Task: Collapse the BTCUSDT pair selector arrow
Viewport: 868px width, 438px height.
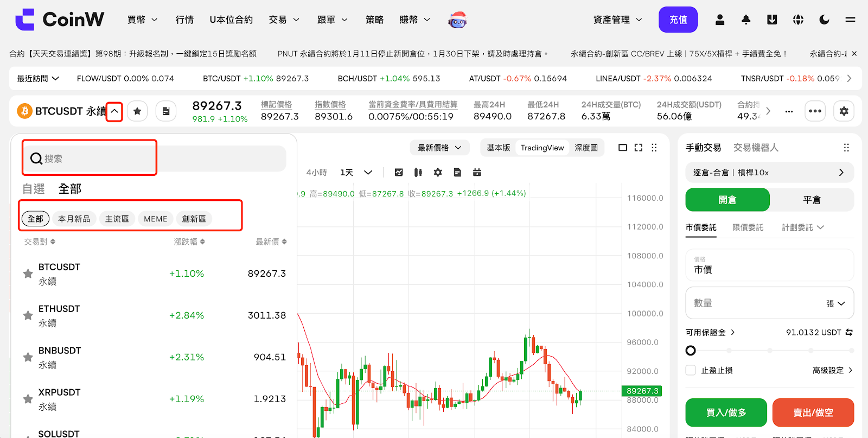Action: coord(114,111)
